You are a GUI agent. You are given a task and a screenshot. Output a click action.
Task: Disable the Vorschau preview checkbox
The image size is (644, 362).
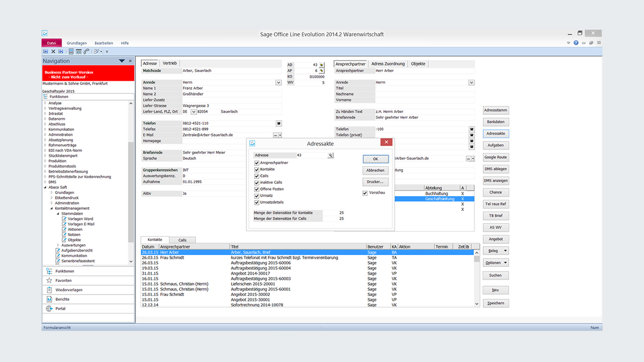(365, 193)
